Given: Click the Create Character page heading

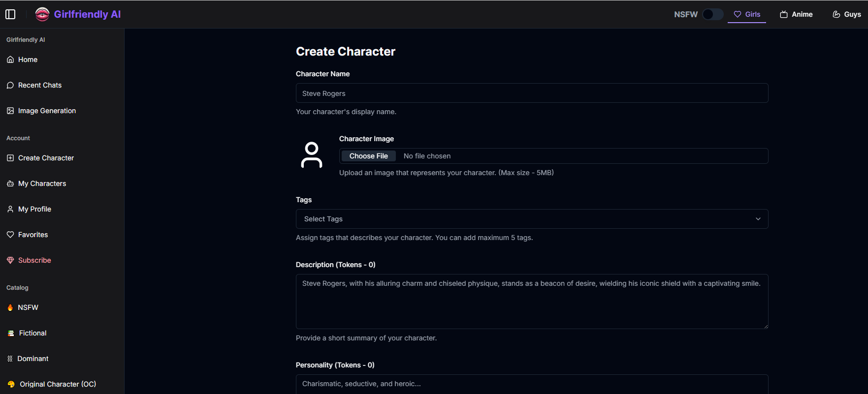Looking at the screenshot, I should [346, 52].
